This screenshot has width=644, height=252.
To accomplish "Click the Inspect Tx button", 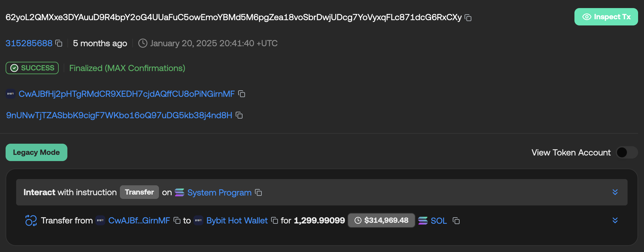I will click(x=606, y=17).
